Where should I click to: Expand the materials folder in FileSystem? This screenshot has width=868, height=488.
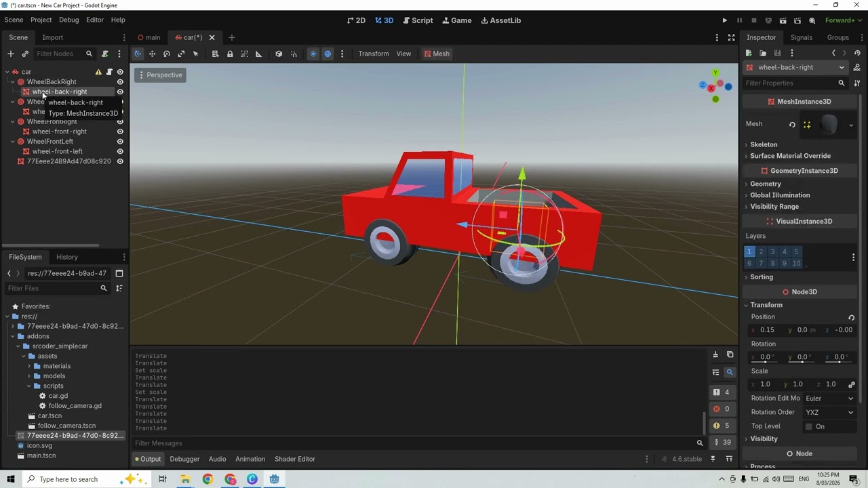[29, 366]
